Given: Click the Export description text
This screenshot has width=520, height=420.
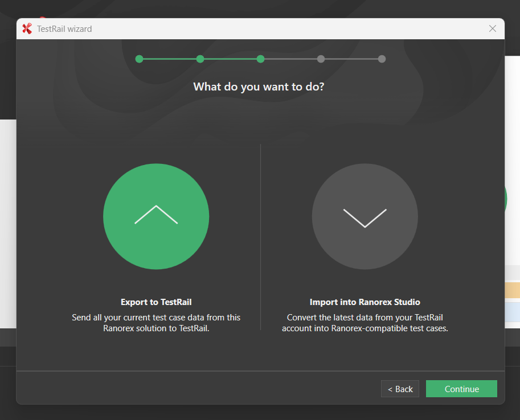Looking at the screenshot, I should coord(156,323).
